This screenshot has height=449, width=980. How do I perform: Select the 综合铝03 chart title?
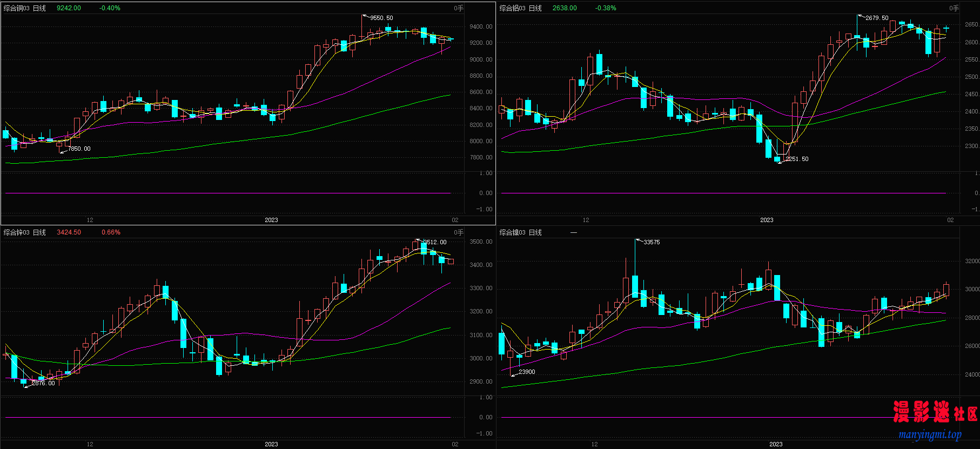(513, 8)
